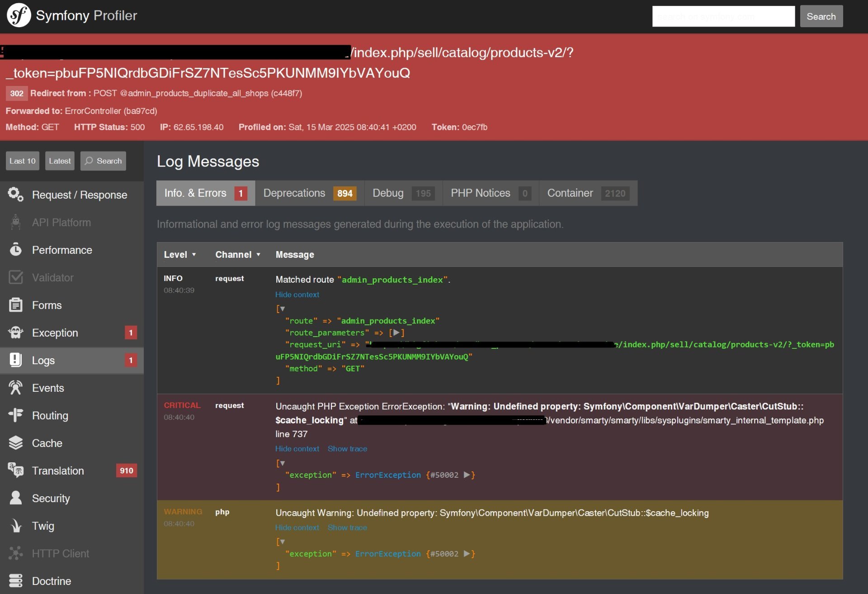Expand ErrorException #50002 in CRITICAL row
This screenshot has height=594, width=868.
[467, 475]
